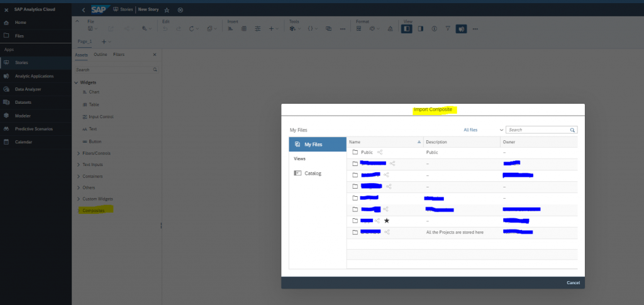Click the circled X icon beside star
The height and width of the screenshot is (305, 644).
click(180, 10)
